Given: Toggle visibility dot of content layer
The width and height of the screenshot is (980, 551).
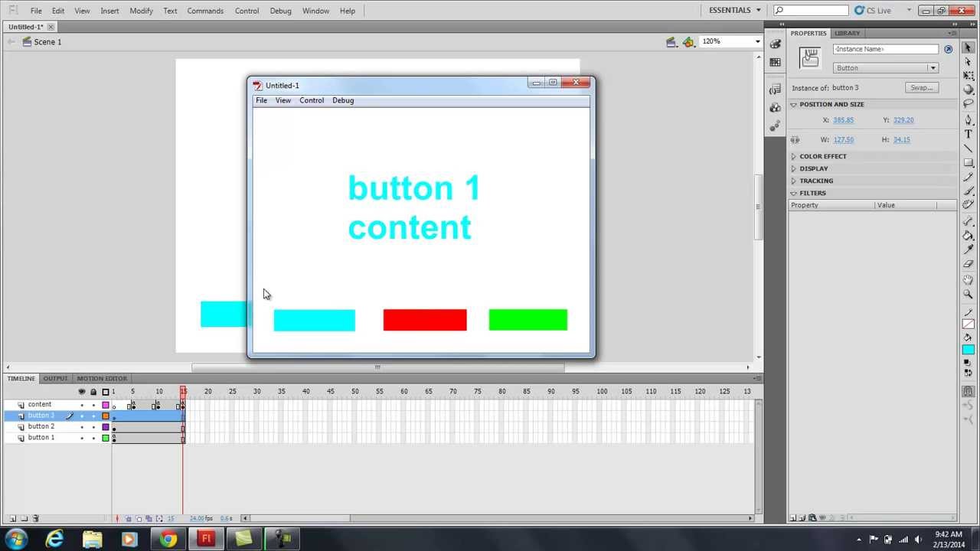Looking at the screenshot, I should click(x=82, y=405).
